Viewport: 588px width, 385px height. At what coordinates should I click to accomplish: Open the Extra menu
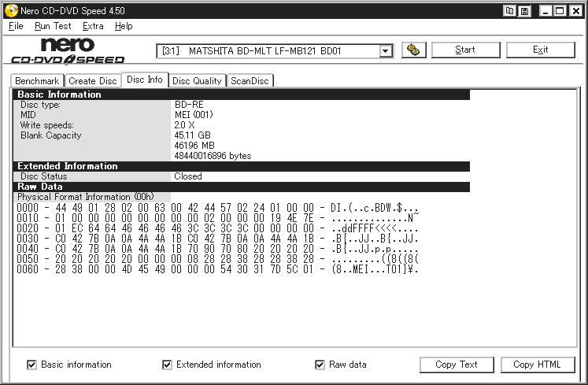coord(93,26)
